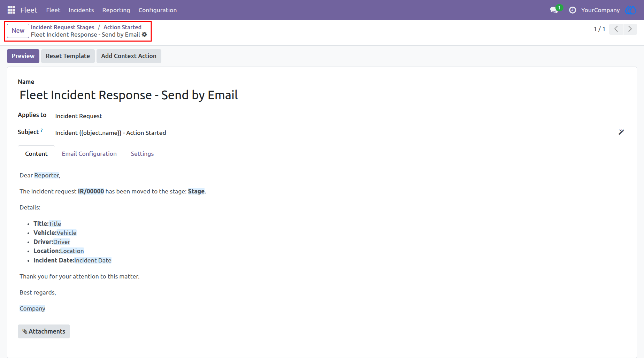Screen dimensions: 644x359
Task: Open the conversations chat icon
Action: 554,10
